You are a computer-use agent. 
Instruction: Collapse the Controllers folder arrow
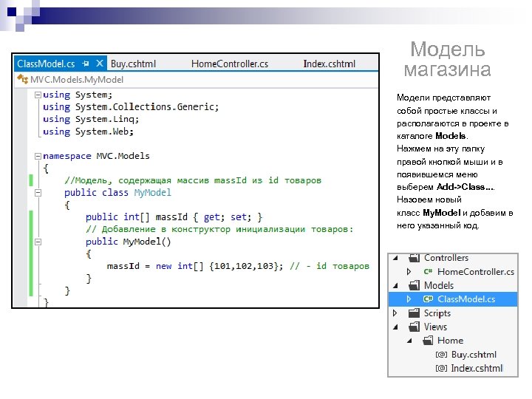[395, 258]
